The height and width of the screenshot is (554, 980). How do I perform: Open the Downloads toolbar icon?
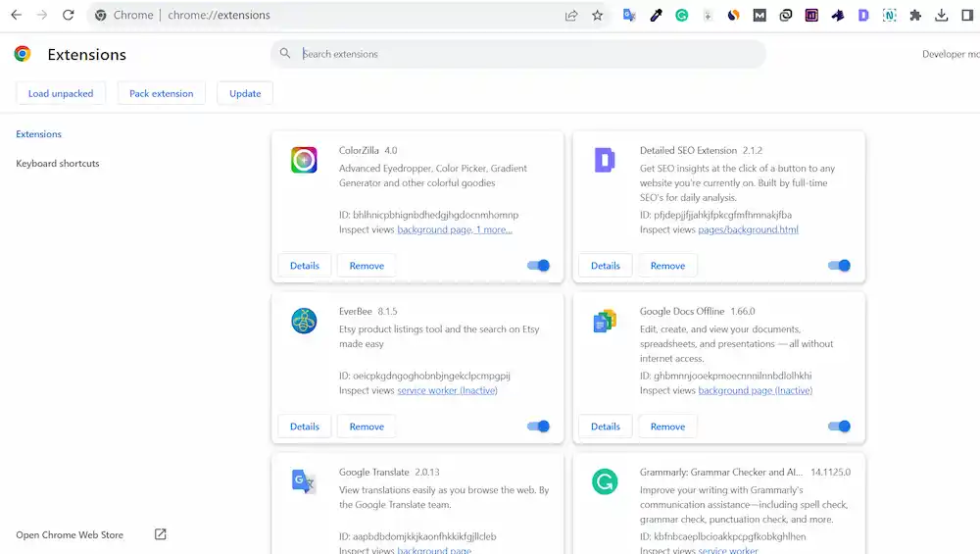941,16
